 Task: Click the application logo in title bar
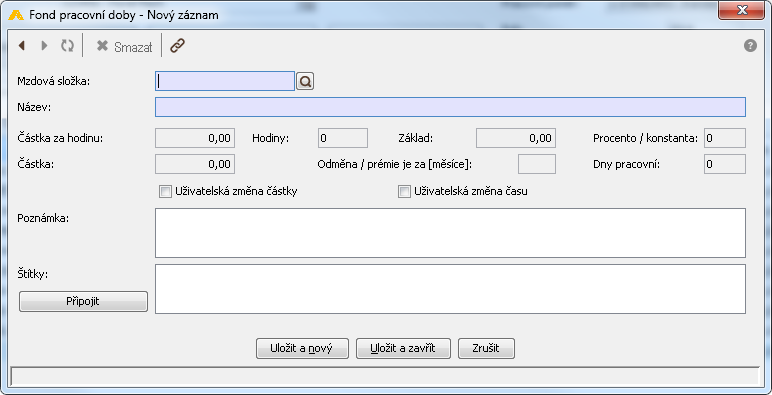(x=16, y=15)
